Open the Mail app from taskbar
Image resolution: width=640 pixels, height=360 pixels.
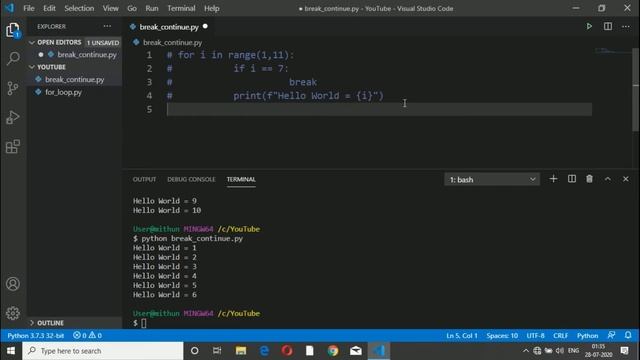(356, 351)
